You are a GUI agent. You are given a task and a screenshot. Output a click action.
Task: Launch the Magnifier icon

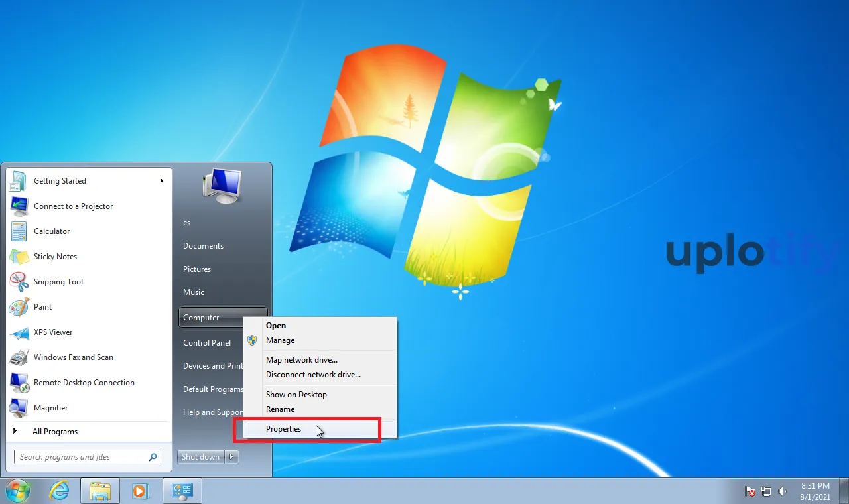tap(19, 408)
